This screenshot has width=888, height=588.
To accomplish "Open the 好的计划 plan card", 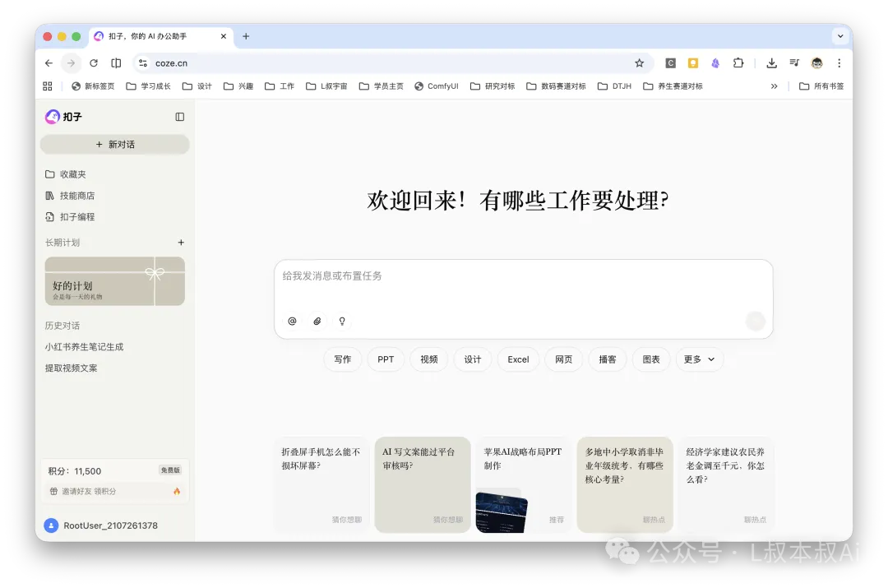I will [x=114, y=281].
